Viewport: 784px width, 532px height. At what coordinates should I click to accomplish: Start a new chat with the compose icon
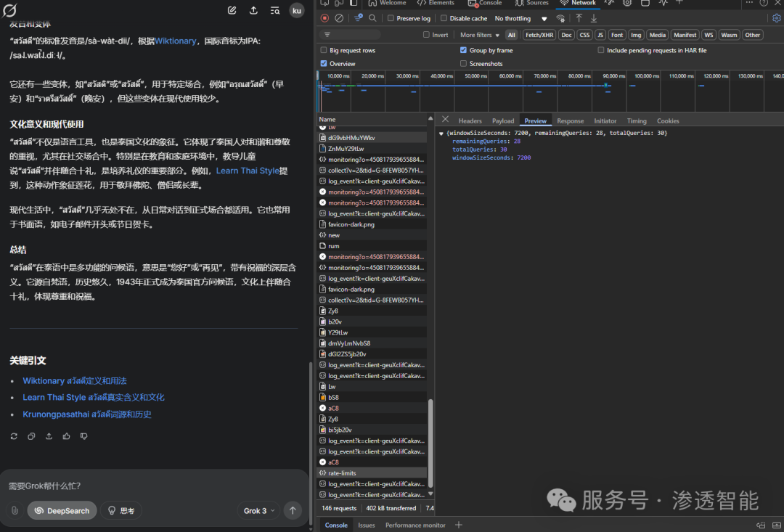pos(232,10)
